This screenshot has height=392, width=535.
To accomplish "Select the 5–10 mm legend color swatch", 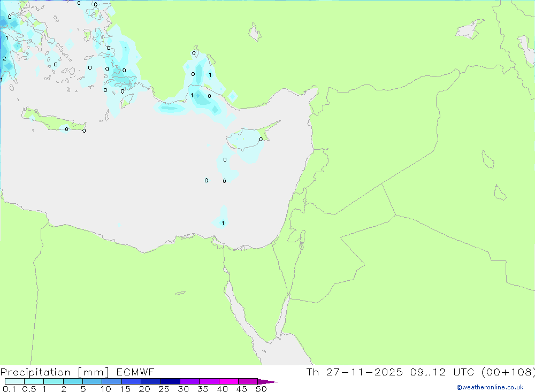I will pyautogui.click(x=92, y=381).
